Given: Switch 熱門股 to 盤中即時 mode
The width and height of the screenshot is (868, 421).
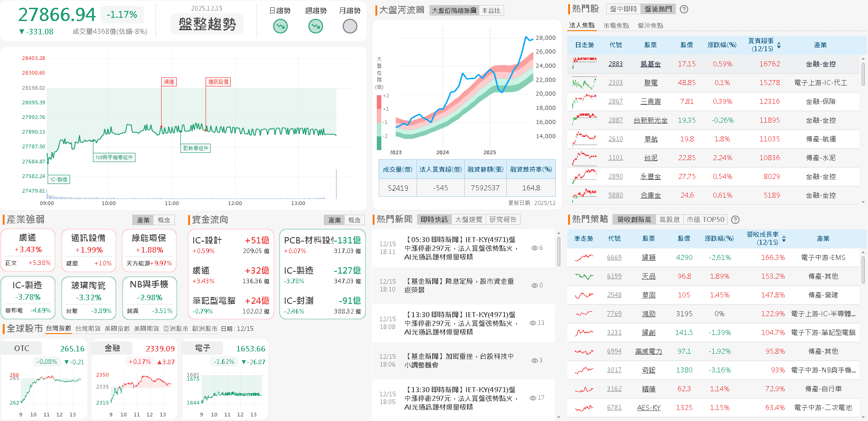Looking at the screenshot, I should click(x=623, y=8).
